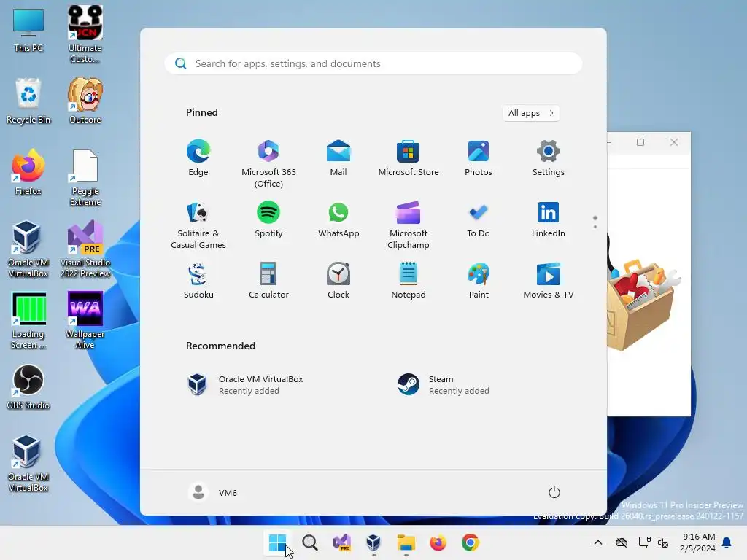Launch Solitaire & Casual Games
The image size is (747, 560).
tap(198, 225)
